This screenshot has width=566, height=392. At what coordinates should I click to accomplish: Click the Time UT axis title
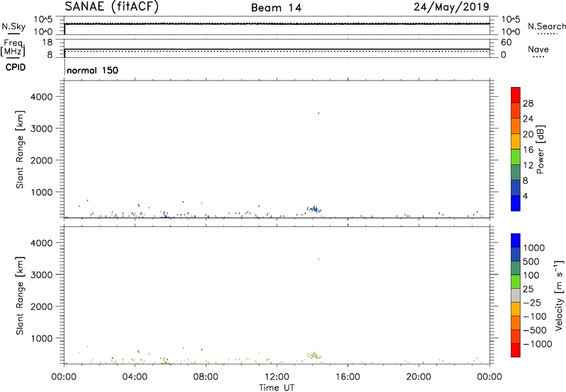click(277, 387)
